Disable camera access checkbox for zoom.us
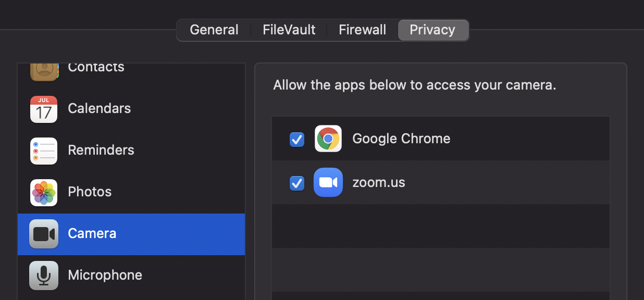Screen dimensions: 644x300 [x=297, y=183]
